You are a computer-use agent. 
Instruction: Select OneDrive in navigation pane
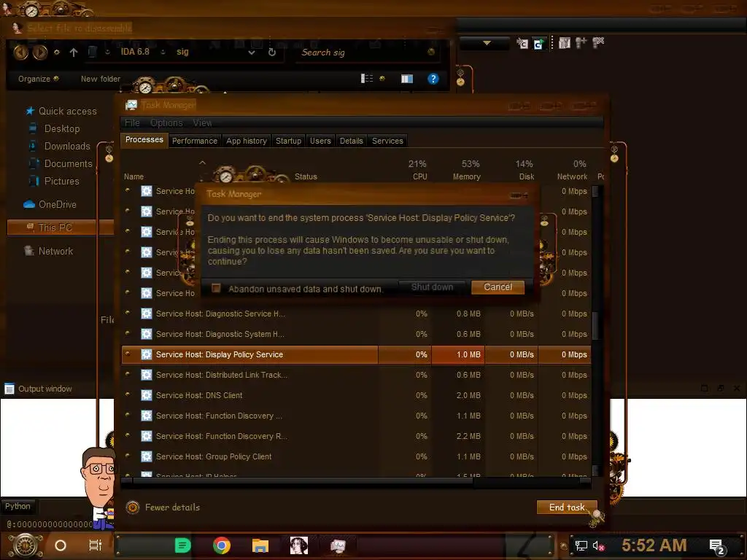click(x=57, y=204)
